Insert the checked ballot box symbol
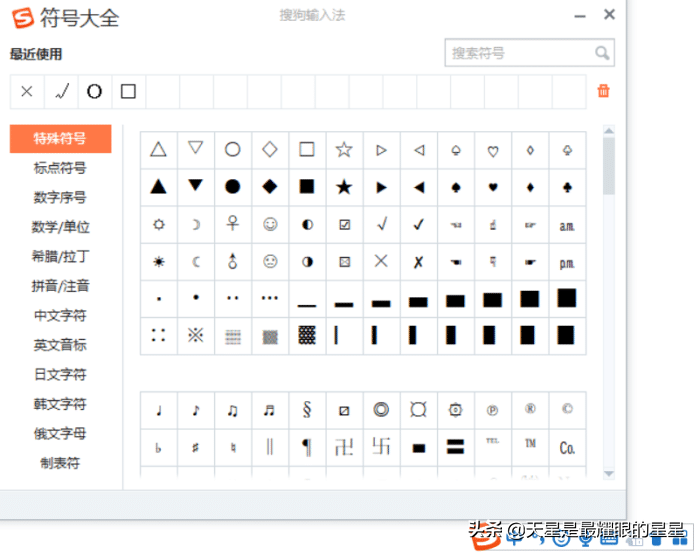 click(344, 224)
